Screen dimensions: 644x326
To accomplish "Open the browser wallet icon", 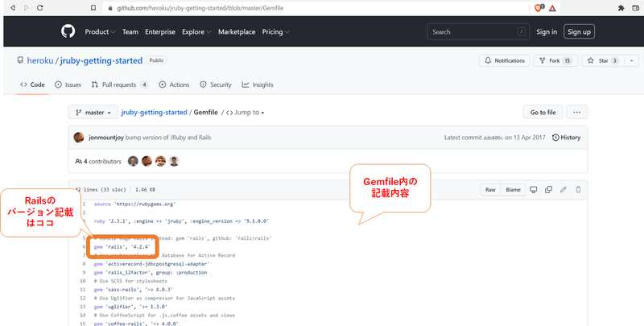I will [636, 8].
